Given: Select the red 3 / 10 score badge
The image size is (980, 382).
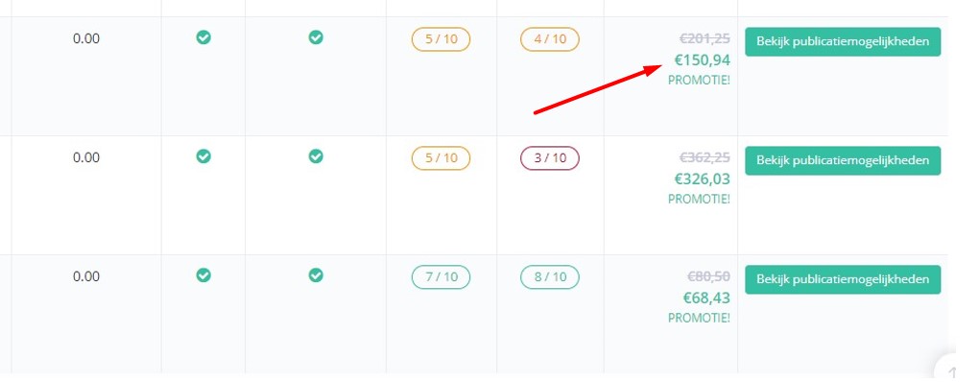Looking at the screenshot, I should [x=550, y=158].
